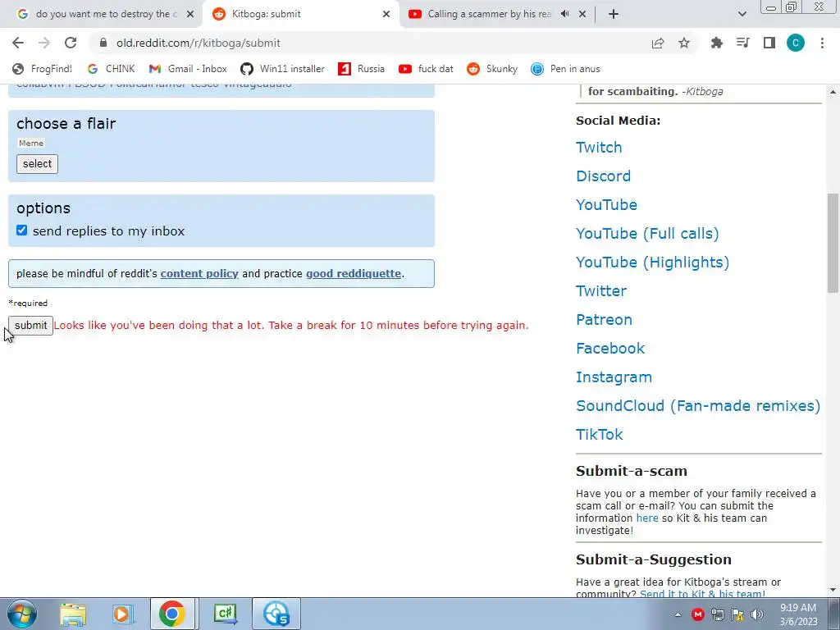
Task: Open SoundCloud (Fan-made remixes) link
Action: (698, 405)
